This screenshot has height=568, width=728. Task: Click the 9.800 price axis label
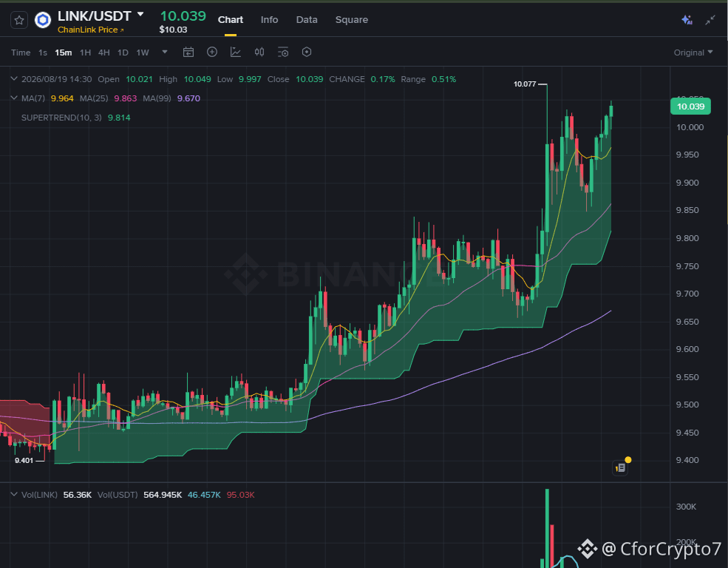(687, 238)
